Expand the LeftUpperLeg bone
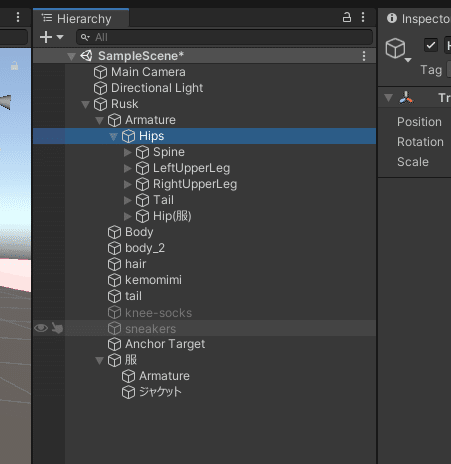This screenshot has height=464, width=451. tap(127, 168)
